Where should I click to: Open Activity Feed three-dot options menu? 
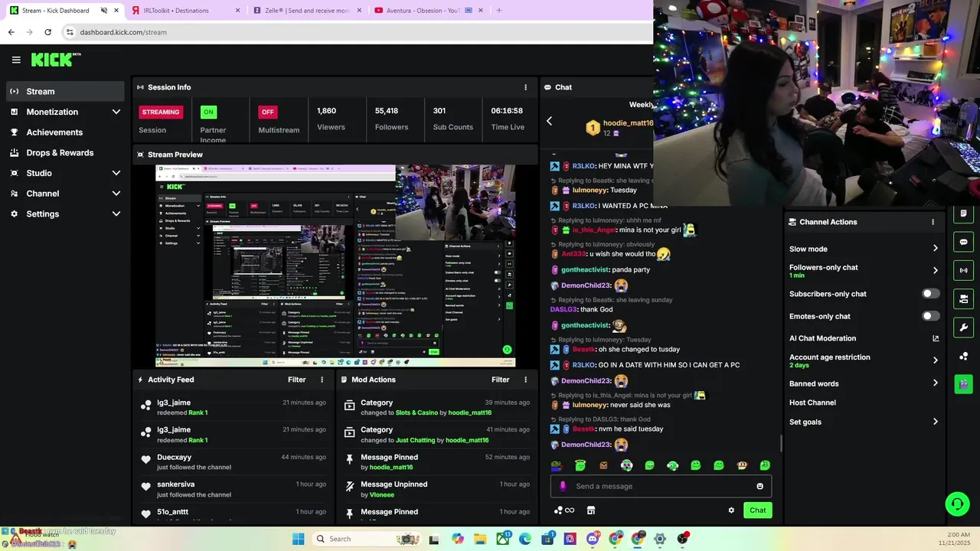(322, 380)
